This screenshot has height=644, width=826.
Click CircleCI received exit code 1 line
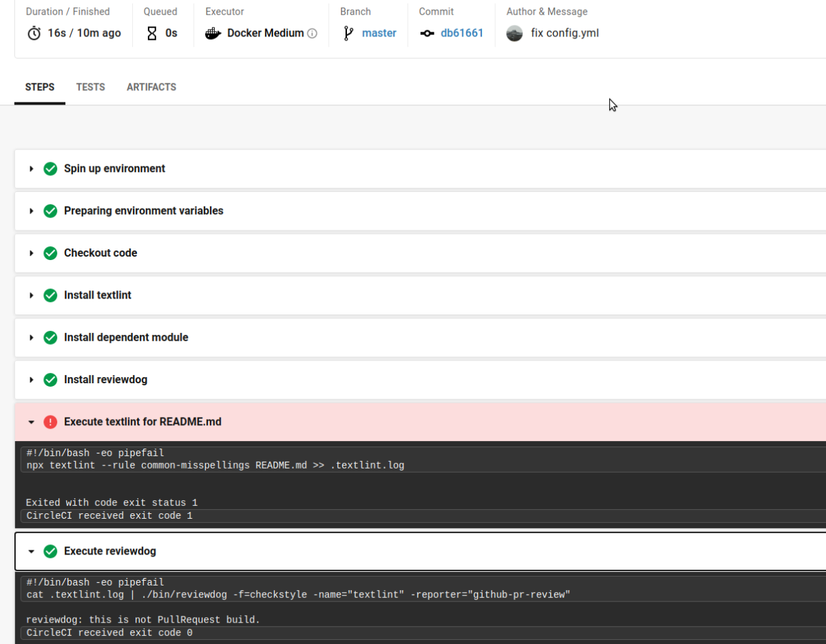click(109, 515)
